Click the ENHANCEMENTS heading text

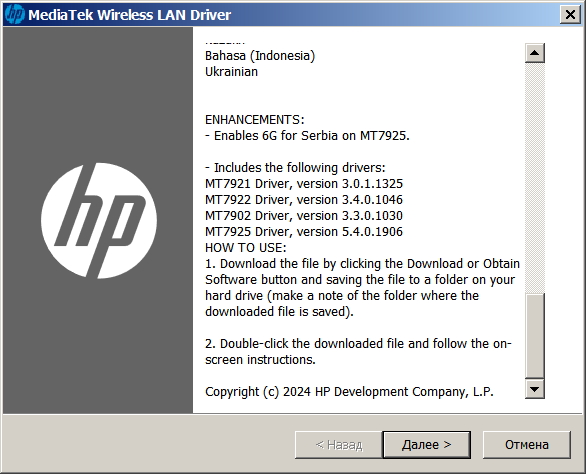255,120
